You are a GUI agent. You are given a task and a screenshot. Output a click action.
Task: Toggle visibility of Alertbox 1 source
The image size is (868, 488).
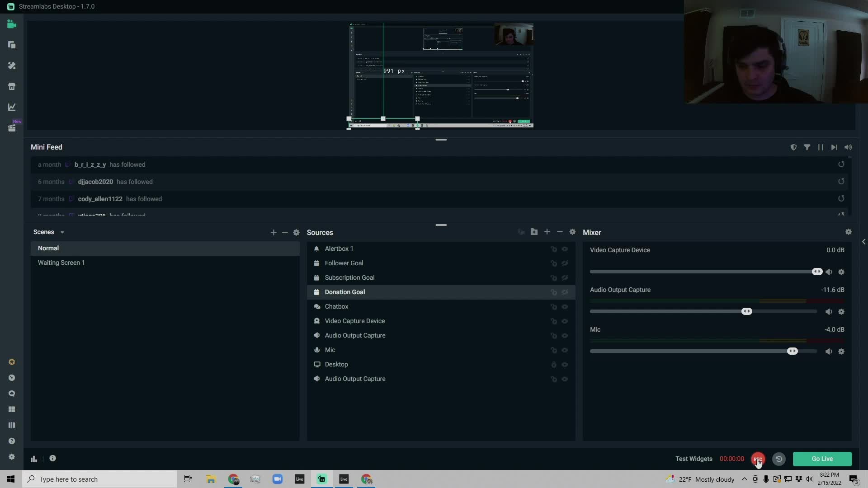565,249
